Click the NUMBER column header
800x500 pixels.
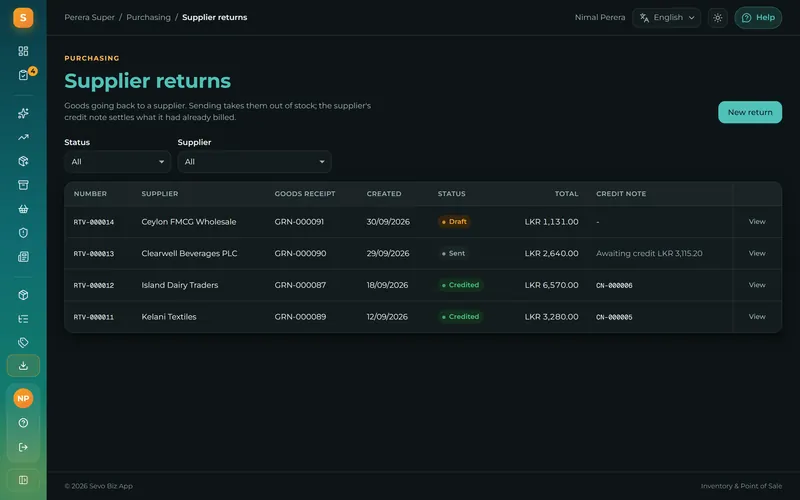tap(90, 194)
